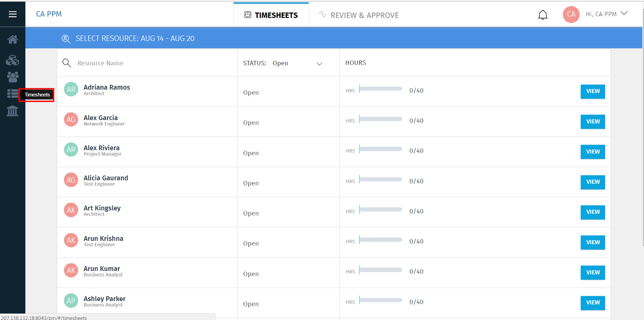This screenshot has height=320, width=644.
Task: Select the name Ashley Parker
Action: 105,299
